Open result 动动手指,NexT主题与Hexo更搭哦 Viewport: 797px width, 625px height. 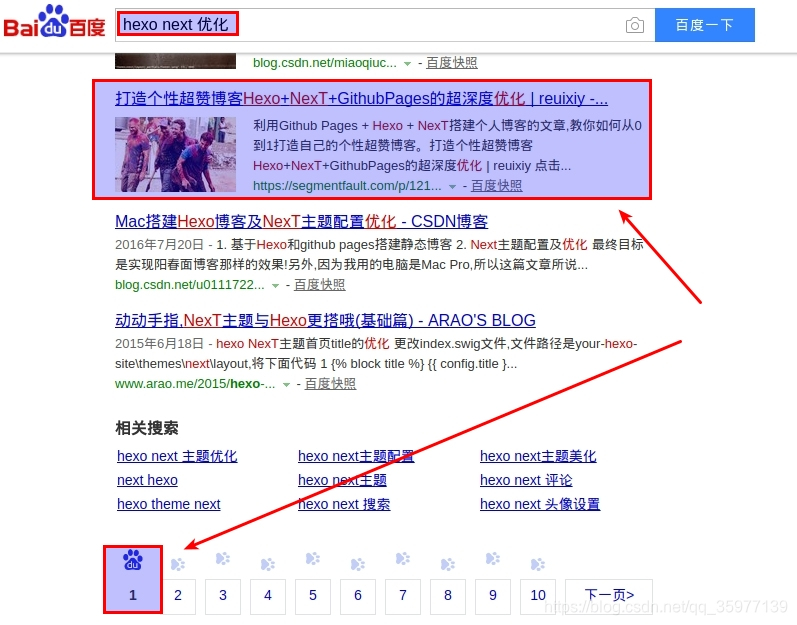tap(325, 320)
